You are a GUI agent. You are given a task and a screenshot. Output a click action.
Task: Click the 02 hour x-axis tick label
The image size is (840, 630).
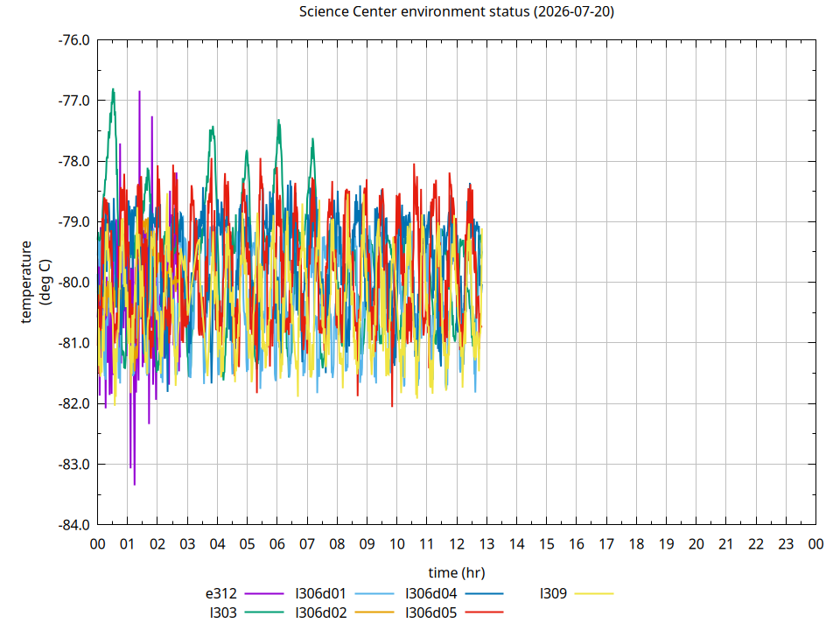[x=157, y=544]
